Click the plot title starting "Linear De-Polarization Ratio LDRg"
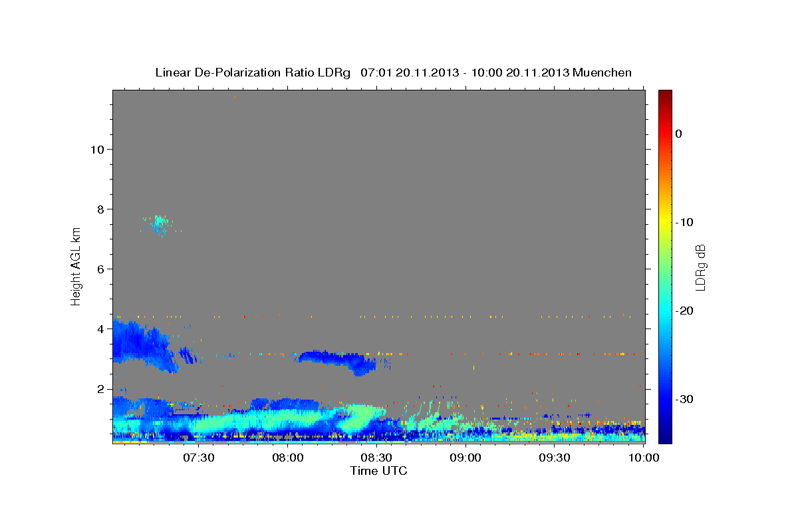 coord(393,72)
